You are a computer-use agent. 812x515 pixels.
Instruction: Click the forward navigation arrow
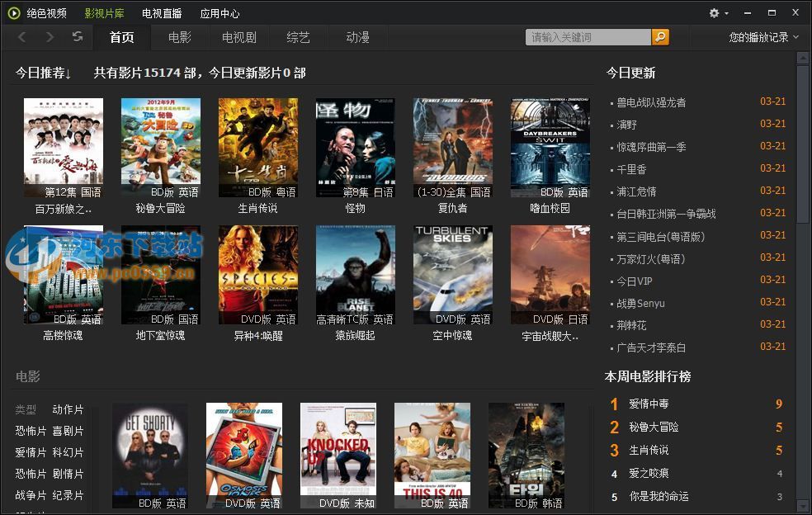coord(48,37)
